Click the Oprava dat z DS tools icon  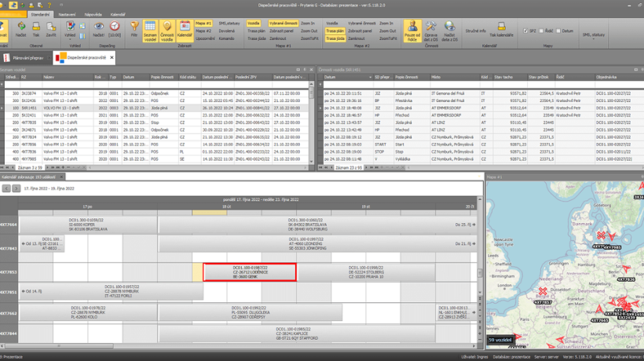pyautogui.click(x=431, y=31)
